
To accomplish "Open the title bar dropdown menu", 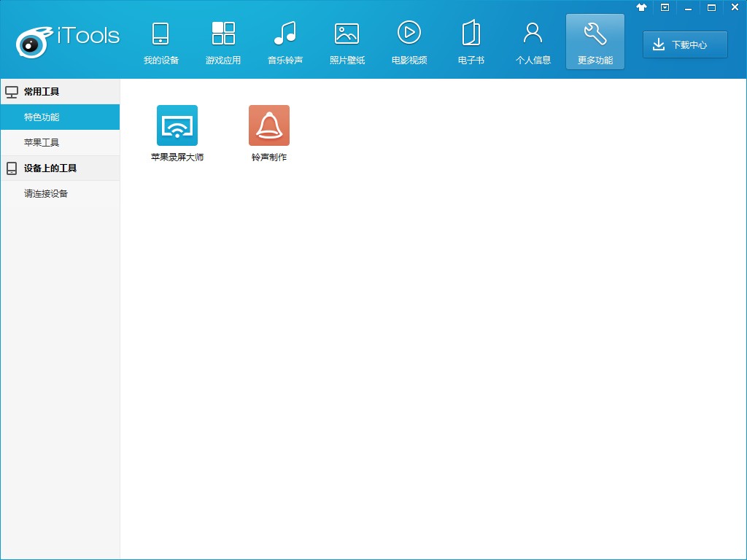I will [x=665, y=7].
